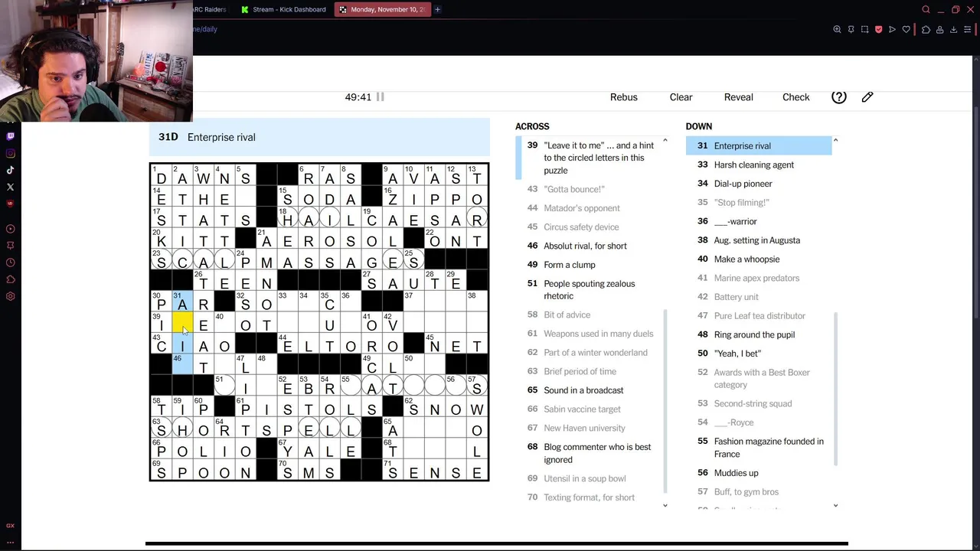The height and width of the screenshot is (551, 980).
Task: Select Across clue 44 Matador's opponent
Action: [x=589, y=208]
